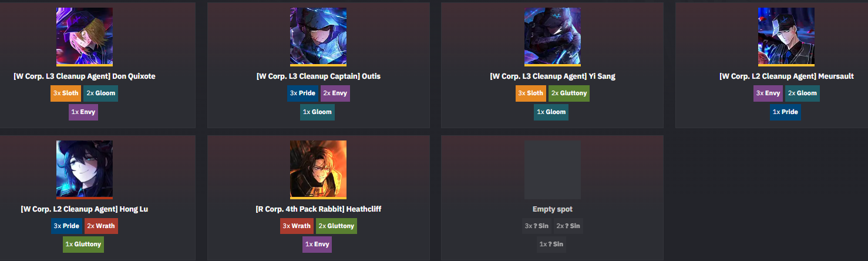Viewport: 868px width, 261px height.
Task: Open Yi Sang's character portrait
Action: tap(553, 36)
